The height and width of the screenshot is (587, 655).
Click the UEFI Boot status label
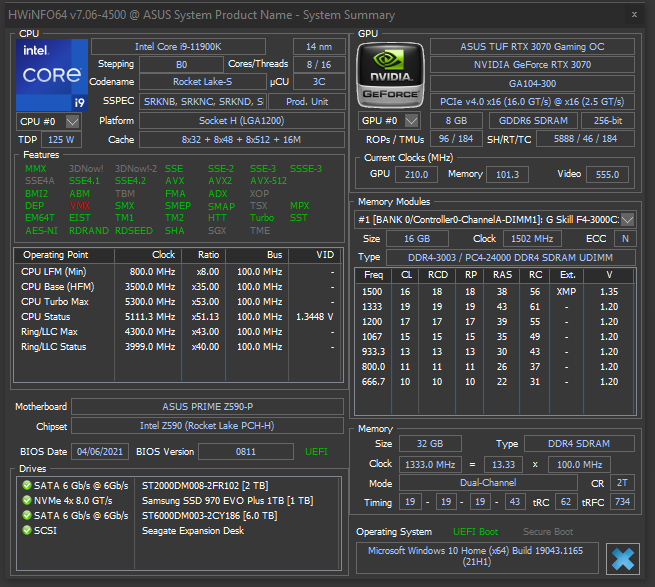pyautogui.click(x=475, y=531)
